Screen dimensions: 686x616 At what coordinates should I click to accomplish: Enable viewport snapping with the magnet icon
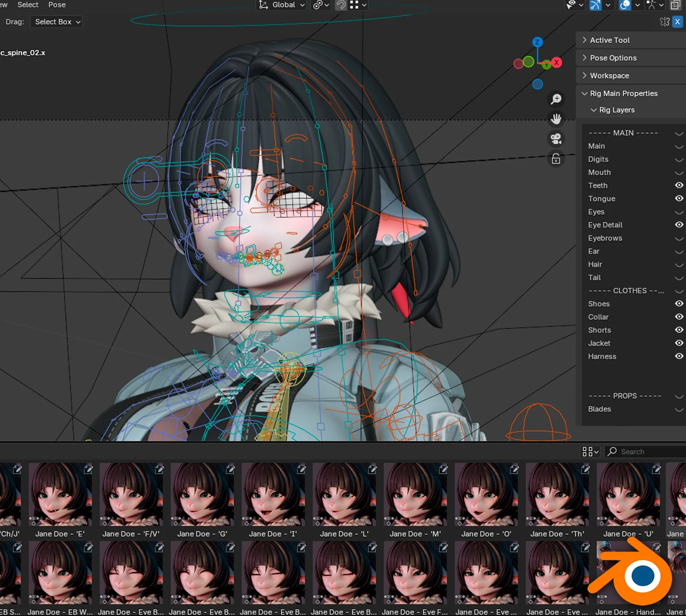point(341,5)
